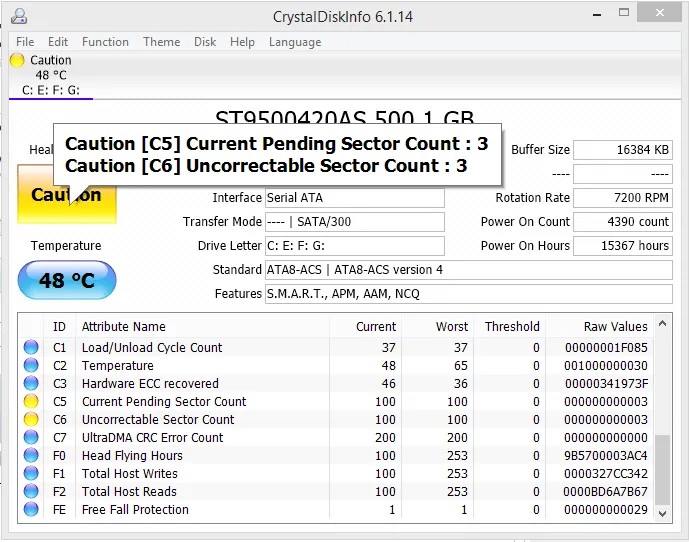Screen dimensions: 689x542
Task: Click the Current column header
Action: (x=366, y=326)
